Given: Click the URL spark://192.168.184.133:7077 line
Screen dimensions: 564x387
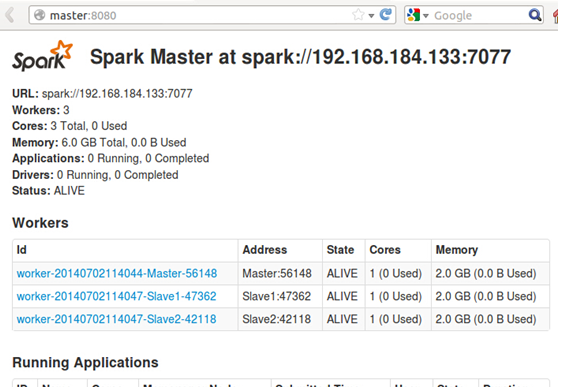Looking at the screenshot, I should click(103, 94).
